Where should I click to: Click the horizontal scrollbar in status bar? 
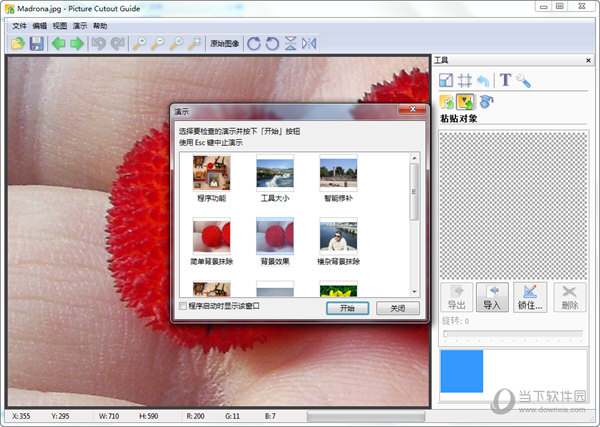[366, 416]
